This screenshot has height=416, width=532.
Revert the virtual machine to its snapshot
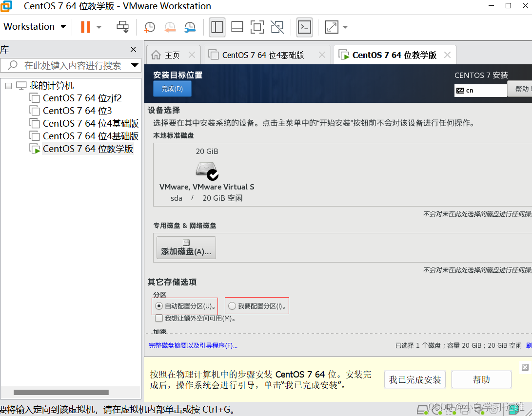170,27
